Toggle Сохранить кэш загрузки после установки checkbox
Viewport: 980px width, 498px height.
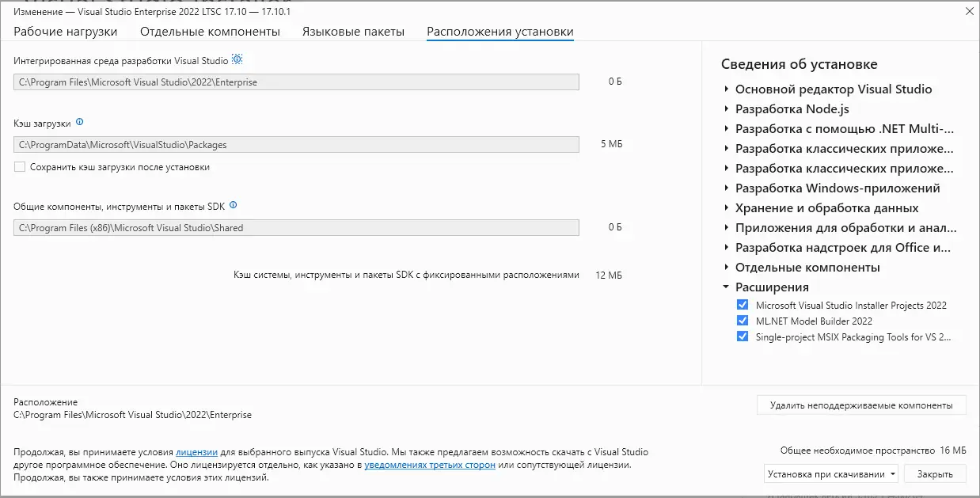20,167
